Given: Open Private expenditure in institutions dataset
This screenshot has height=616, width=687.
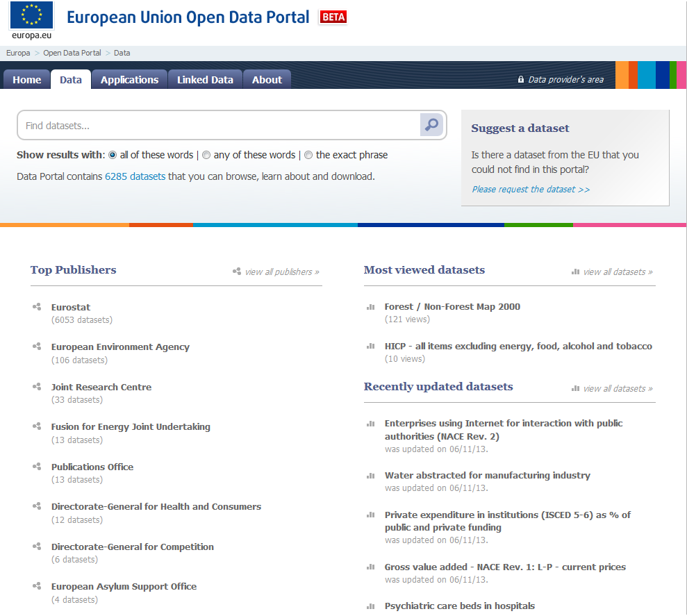Looking at the screenshot, I should [507, 521].
